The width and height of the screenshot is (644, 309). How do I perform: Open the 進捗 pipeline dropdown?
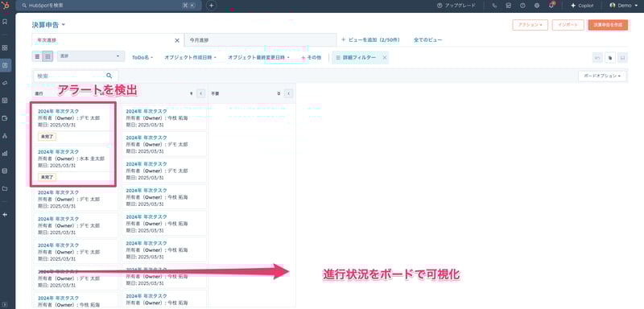tap(91, 56)
